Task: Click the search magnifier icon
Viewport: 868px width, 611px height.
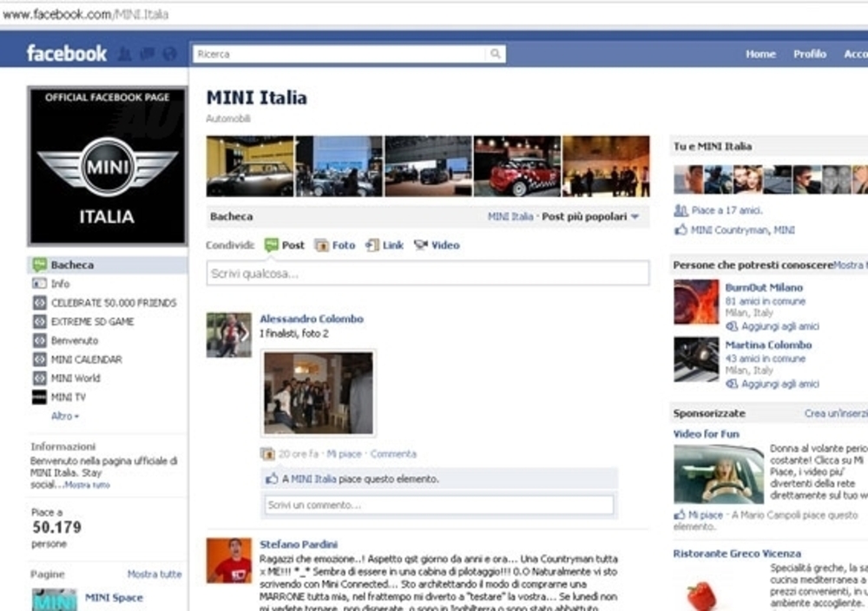Action: [495, 54]
